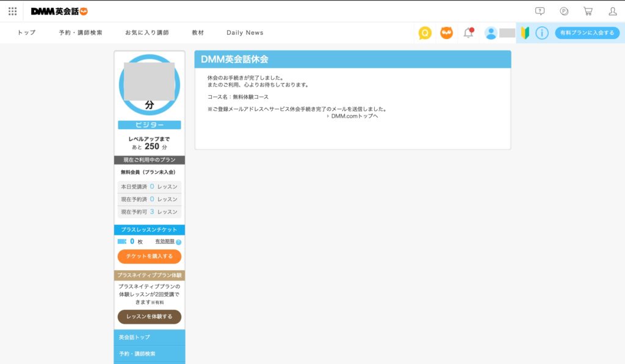Click the DMM英会話 logo
This screenshot has width=625, height=364.
59,12
